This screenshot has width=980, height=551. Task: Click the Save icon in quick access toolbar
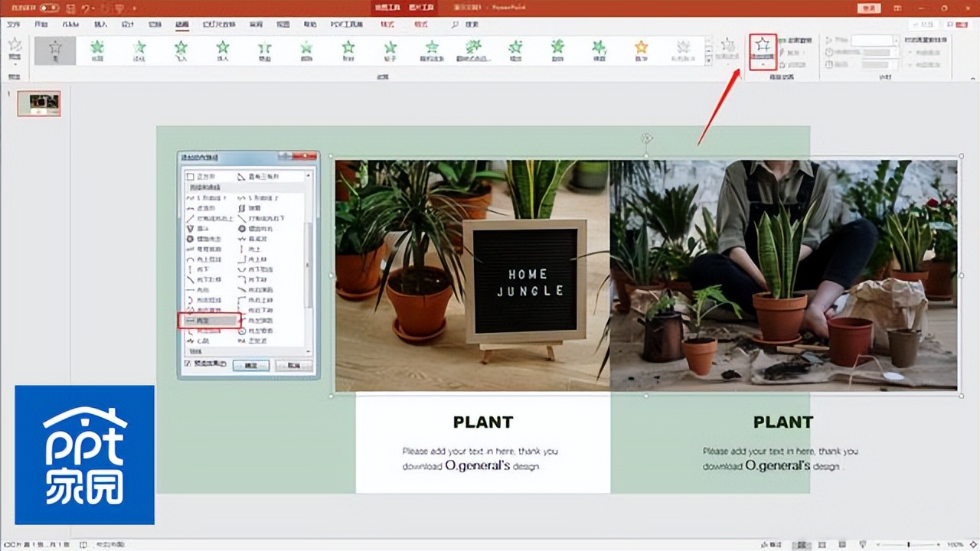(70, 8)
